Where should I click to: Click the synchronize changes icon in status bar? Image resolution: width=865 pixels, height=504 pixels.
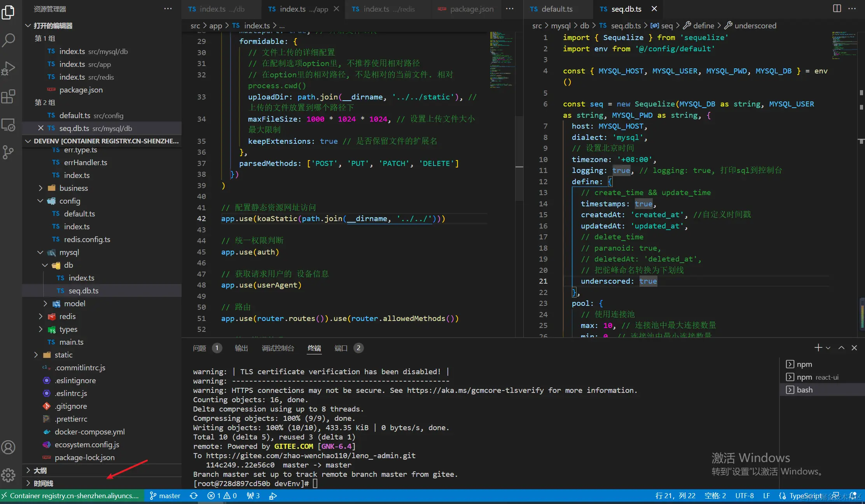click(x=194, y=496)
